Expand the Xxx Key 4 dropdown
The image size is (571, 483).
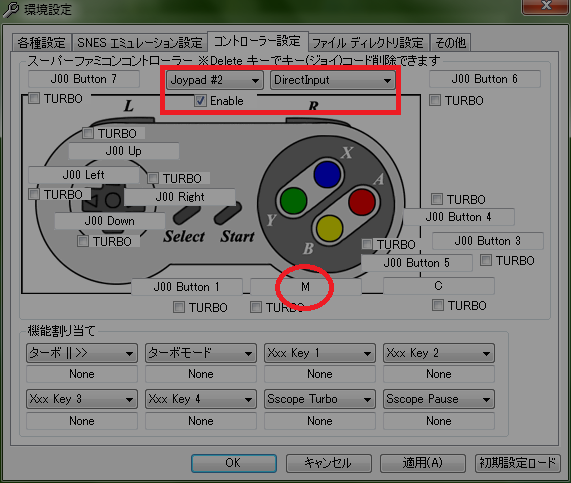pyautogui.click(x=201, y=399)
